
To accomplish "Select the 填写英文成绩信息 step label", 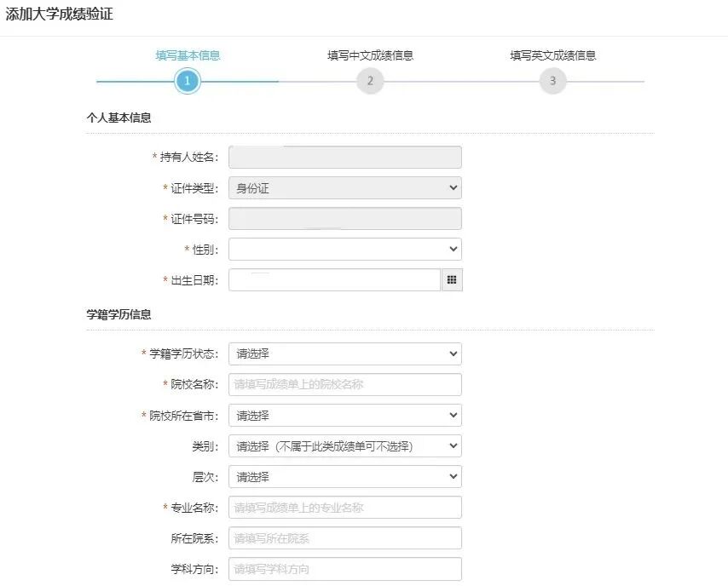I will 552,55.
